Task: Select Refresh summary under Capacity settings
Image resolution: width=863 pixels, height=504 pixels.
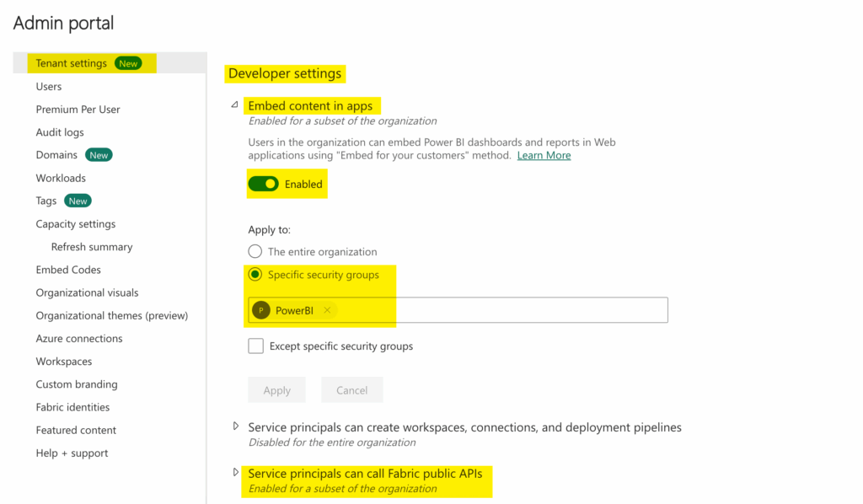Action: click(x=92, y=247)
